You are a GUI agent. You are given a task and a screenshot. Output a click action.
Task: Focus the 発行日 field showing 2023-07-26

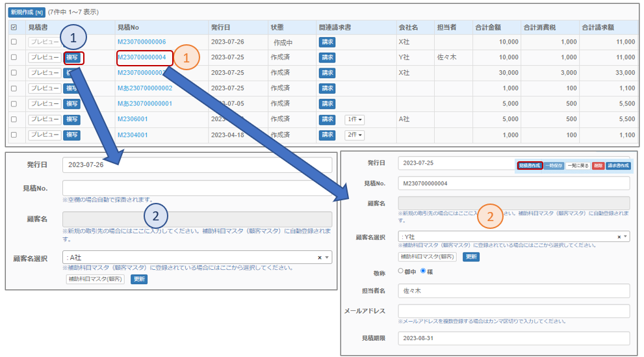(197, 165)
